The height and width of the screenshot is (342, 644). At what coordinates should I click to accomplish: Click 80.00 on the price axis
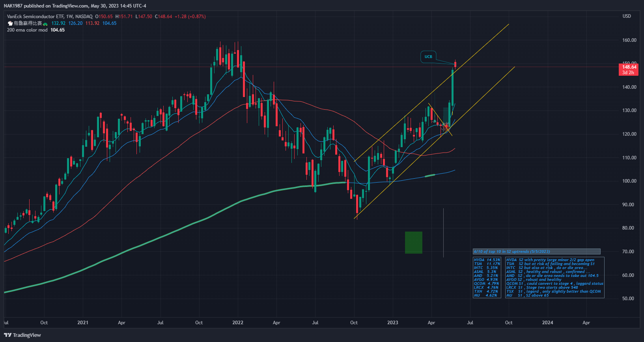[x=628, y=228]
